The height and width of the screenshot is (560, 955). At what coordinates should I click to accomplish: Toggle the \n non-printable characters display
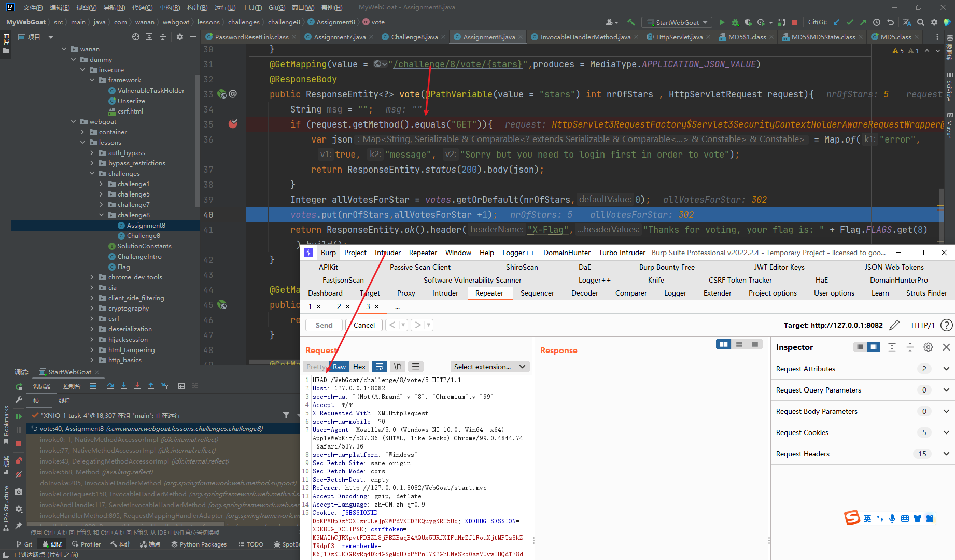pyautogui.click(x=398, y=367)
